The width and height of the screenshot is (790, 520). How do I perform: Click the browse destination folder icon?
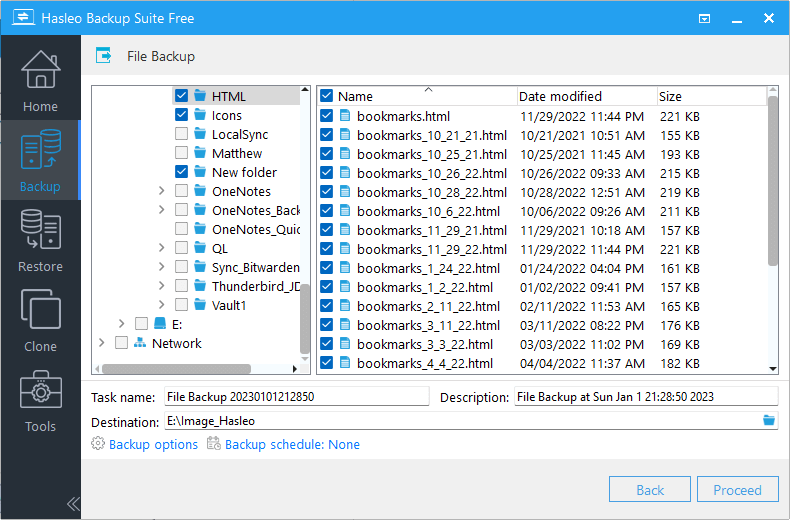(x=768, y=421)
